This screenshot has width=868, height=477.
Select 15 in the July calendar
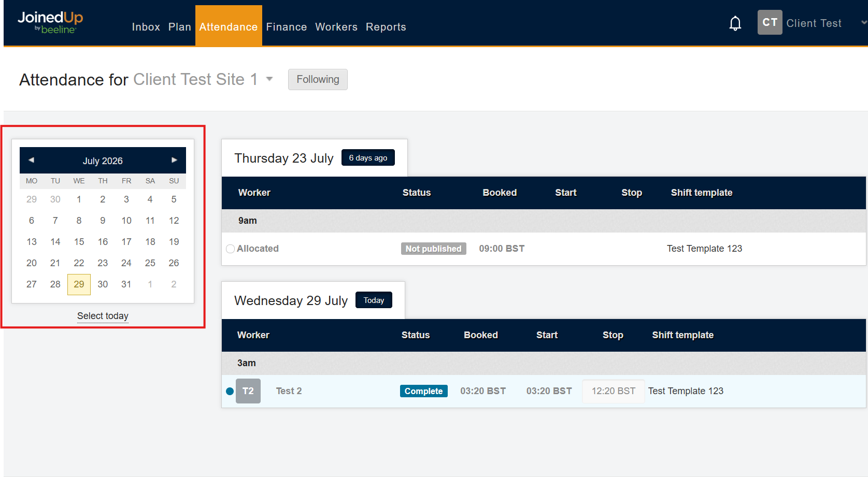pyautogui.click(x=79, y=242)
